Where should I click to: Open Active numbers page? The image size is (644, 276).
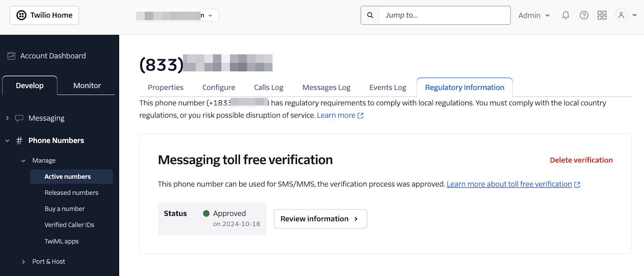pos(72,176)
